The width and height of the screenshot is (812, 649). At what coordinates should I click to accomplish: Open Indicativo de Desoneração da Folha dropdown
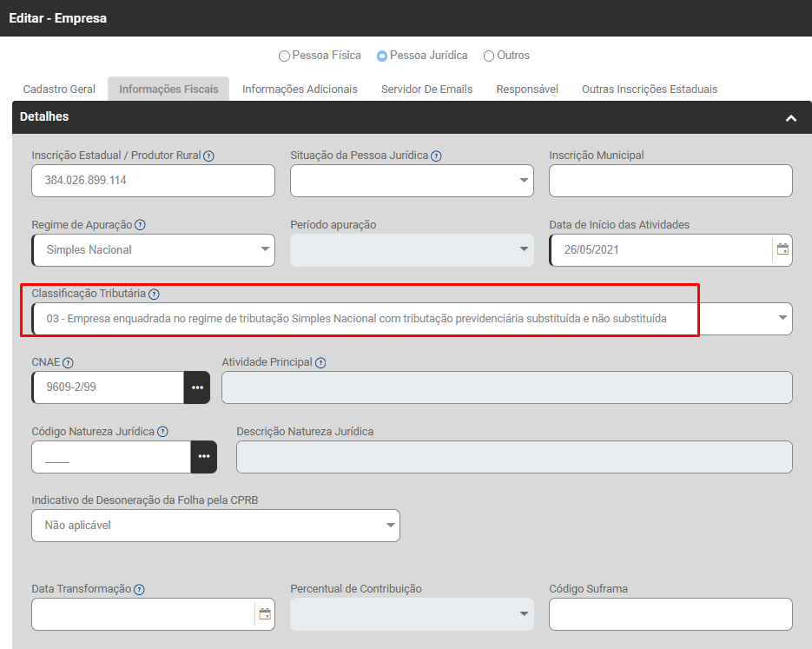(389, 526)
